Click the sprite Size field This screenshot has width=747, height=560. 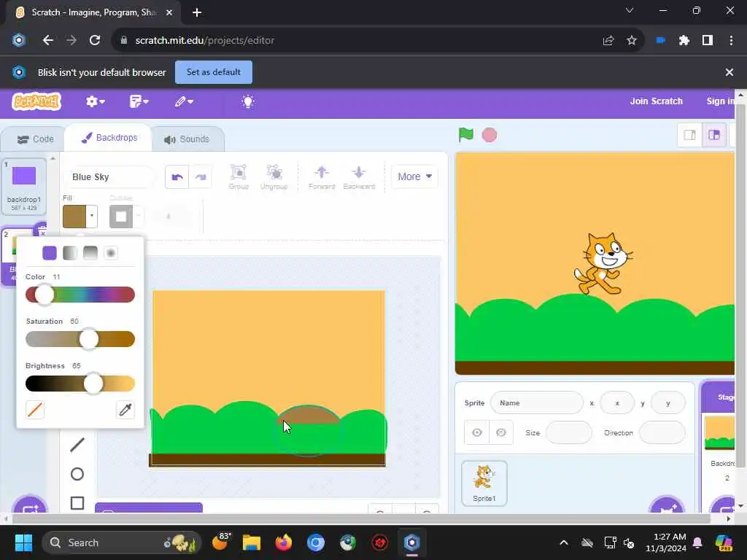click(569, 432)
